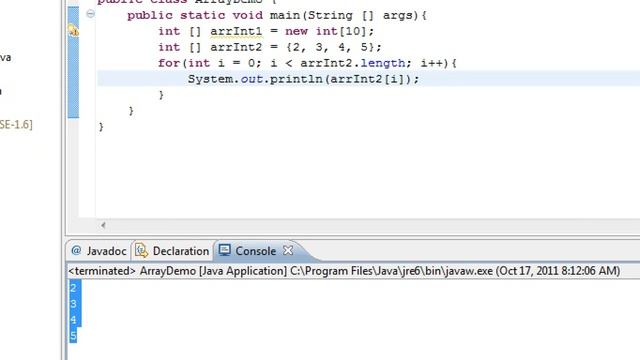Click the editor horizontal scroll left arrow
640x360 pixels.
(103, 225)
